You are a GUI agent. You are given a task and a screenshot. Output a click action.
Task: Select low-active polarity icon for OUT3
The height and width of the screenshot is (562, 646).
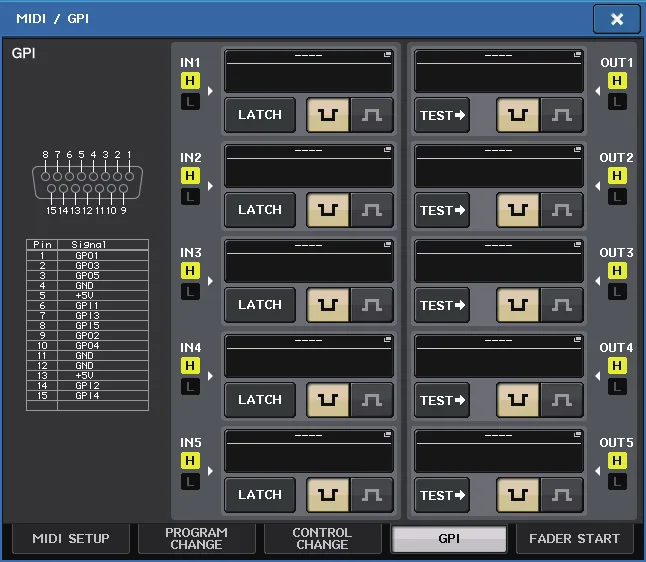pos(518,305)
